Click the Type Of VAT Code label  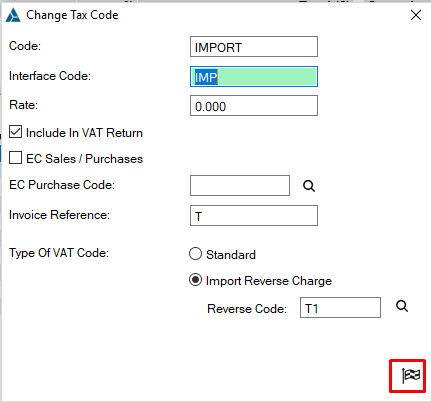pos(59,253)
